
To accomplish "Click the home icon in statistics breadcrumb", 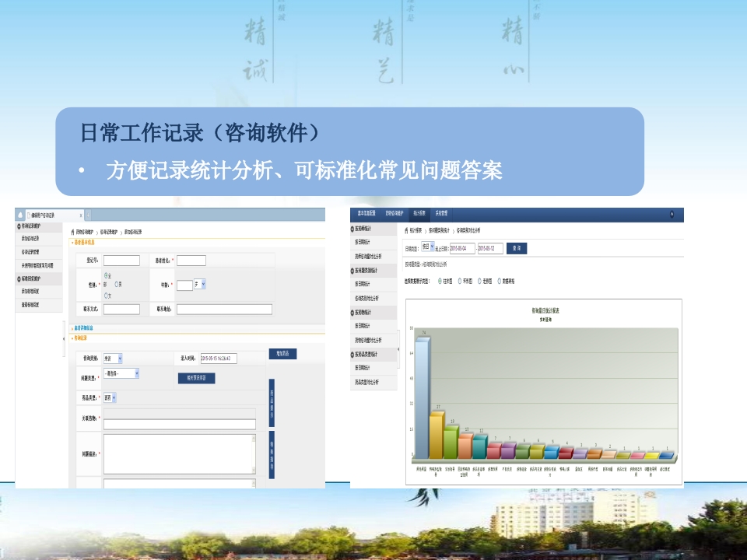I will pos(408,231).
